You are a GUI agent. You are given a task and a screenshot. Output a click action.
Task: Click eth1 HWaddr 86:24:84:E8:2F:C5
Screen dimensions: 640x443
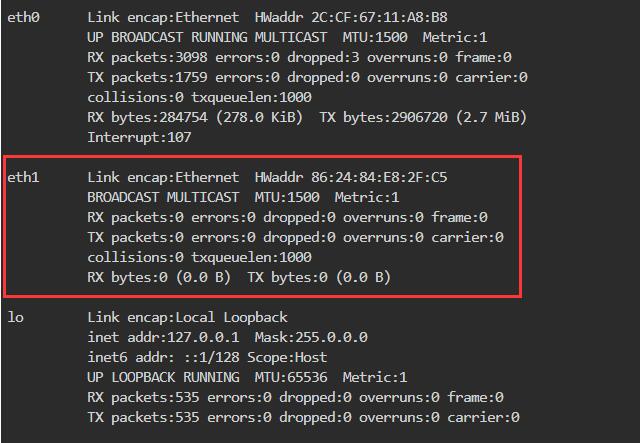click(x=351, y=177)
